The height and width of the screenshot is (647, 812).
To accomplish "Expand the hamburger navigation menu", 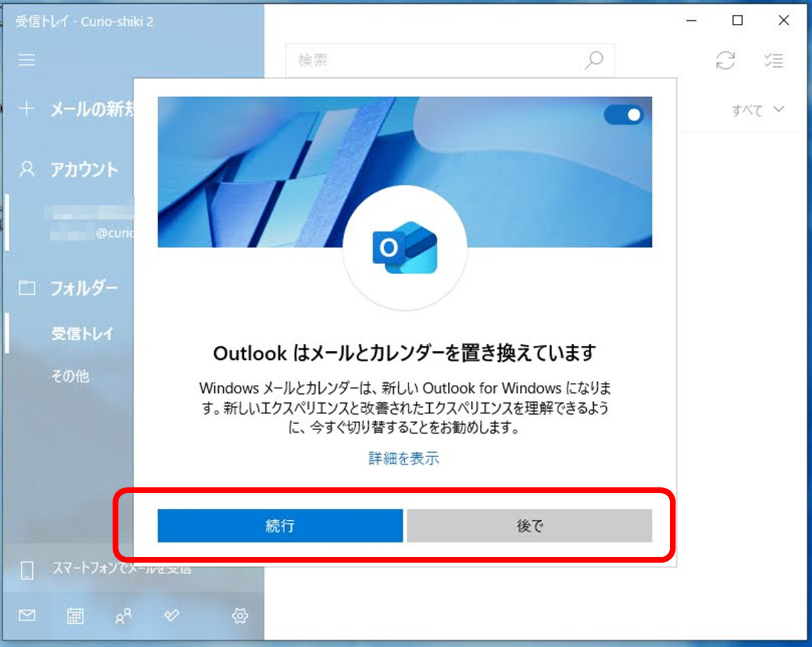I will click(27, 60).
